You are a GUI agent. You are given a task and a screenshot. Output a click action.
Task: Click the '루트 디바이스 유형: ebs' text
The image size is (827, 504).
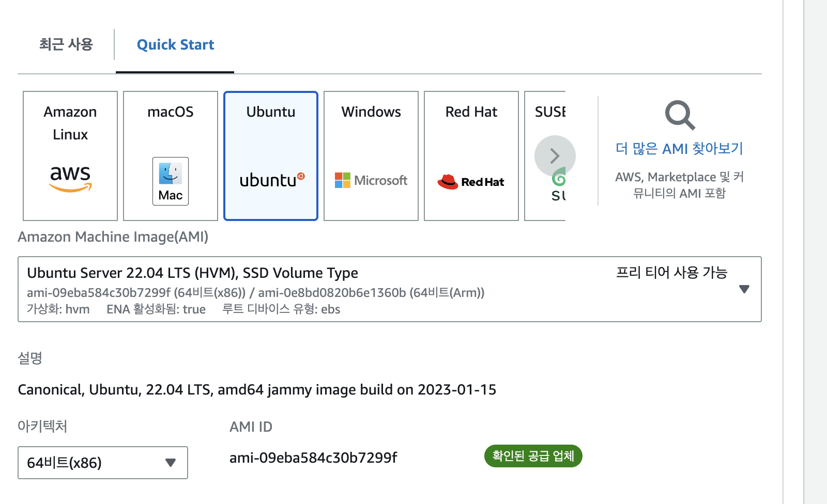coord(281,309)
